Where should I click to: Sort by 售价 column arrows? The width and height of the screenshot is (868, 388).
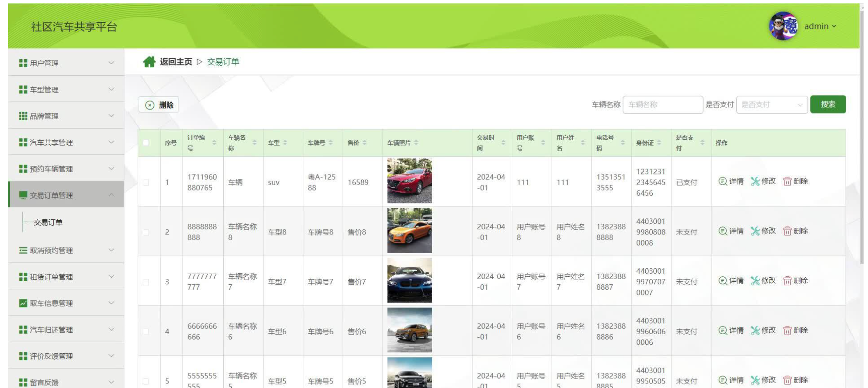pos(365,143)
